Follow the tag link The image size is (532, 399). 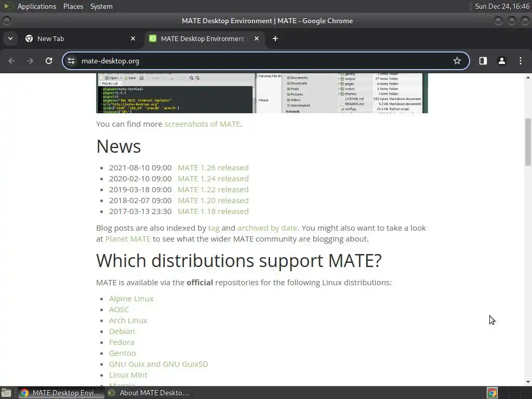214,228
